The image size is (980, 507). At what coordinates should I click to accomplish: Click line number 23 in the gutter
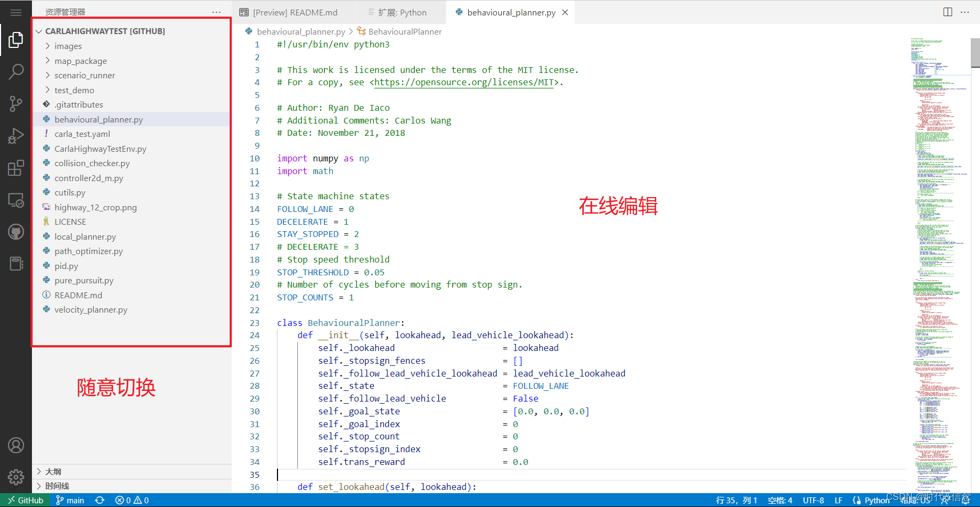click(x=255, y=323)
